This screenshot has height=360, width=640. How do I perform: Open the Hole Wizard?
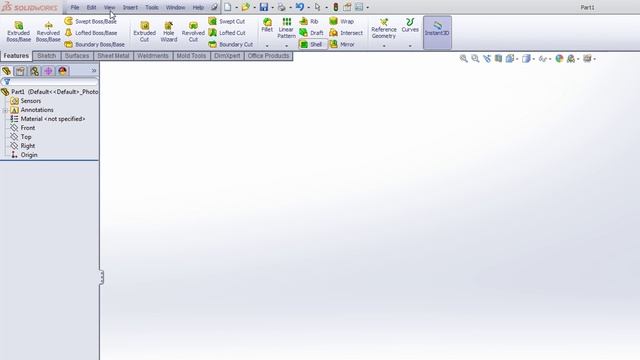[169, 32]
